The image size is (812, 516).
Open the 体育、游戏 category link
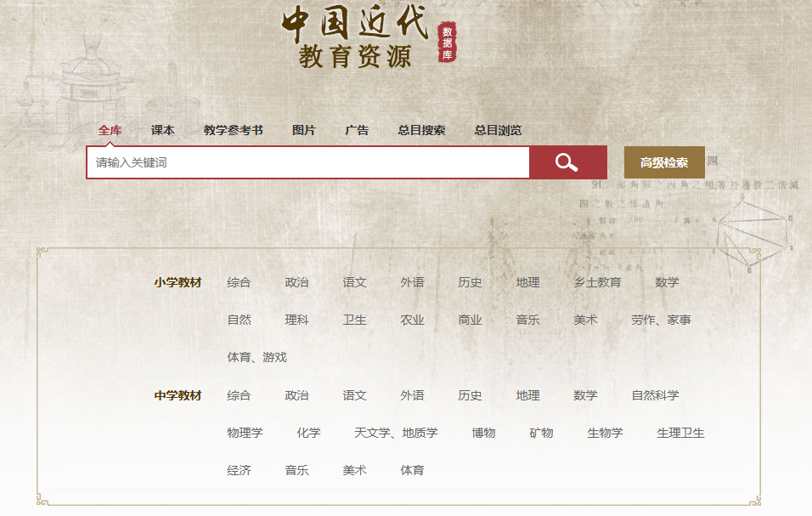[x=257, y=357]
